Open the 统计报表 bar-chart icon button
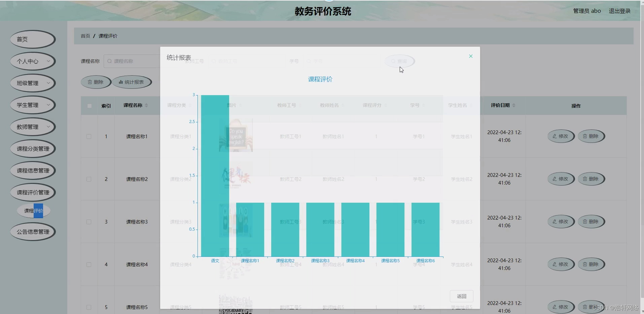This screenshot has width=644, height=314. pyautogui.click(x=121, y=82)
